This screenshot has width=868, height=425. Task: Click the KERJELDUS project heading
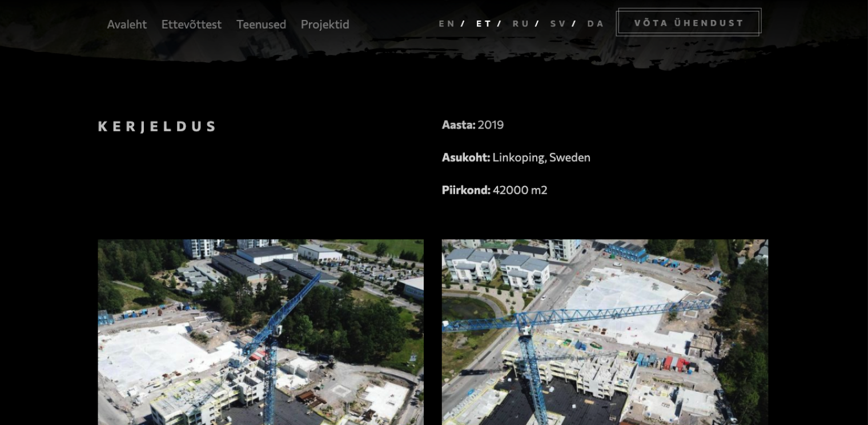[157, 126]
